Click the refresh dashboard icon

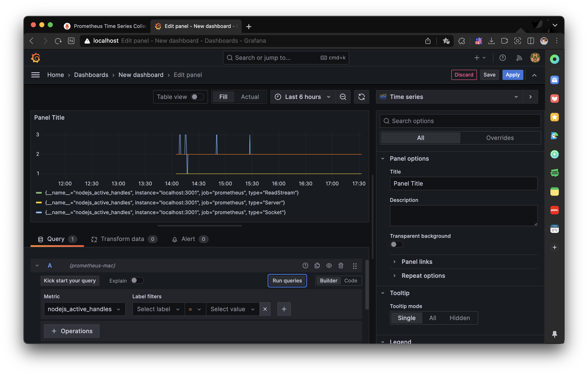point(361,97)
